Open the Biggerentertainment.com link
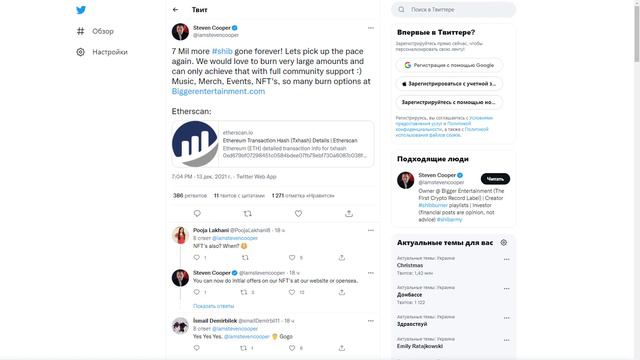 pos(218,91)
